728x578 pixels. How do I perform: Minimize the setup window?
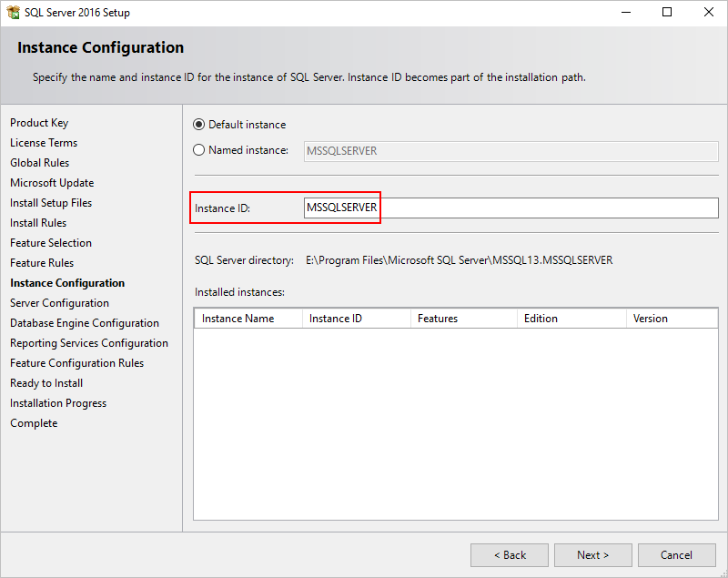626,12
